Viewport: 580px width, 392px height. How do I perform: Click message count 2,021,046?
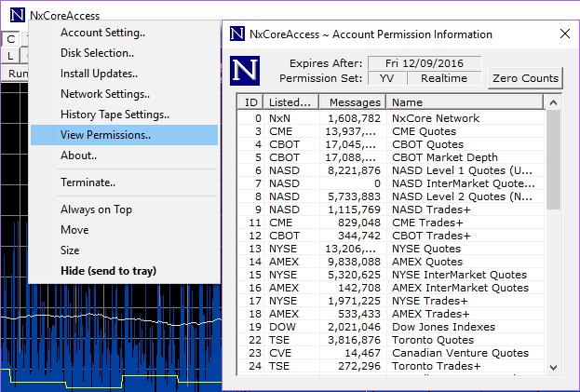pyautogui.click(x=355, y=327)
